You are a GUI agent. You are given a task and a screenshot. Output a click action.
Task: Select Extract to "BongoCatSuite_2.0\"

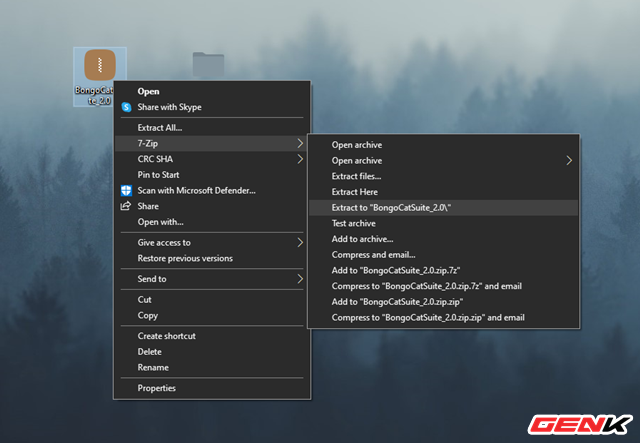444,208
